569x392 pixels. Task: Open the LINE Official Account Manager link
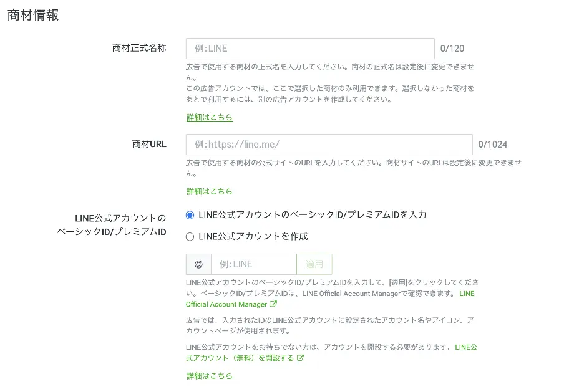point(330,299)
